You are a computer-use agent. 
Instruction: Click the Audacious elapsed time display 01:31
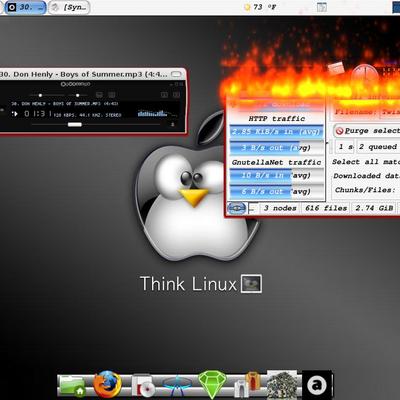pos(38,114)
